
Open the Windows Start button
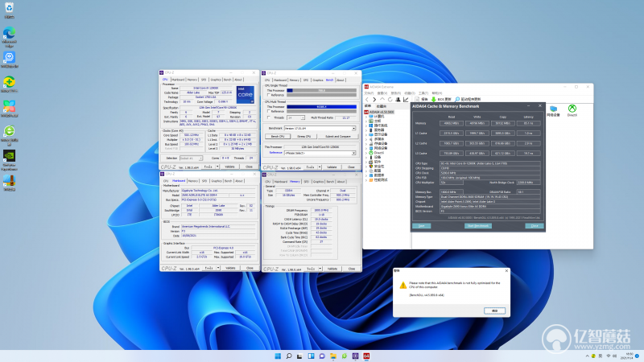coord(278,356)
